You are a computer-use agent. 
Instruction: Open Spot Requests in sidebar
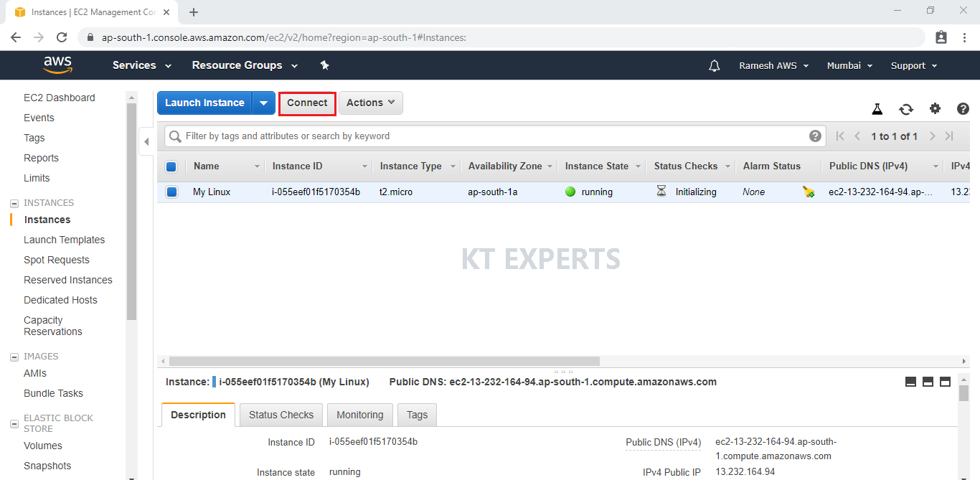pos(57,260)
